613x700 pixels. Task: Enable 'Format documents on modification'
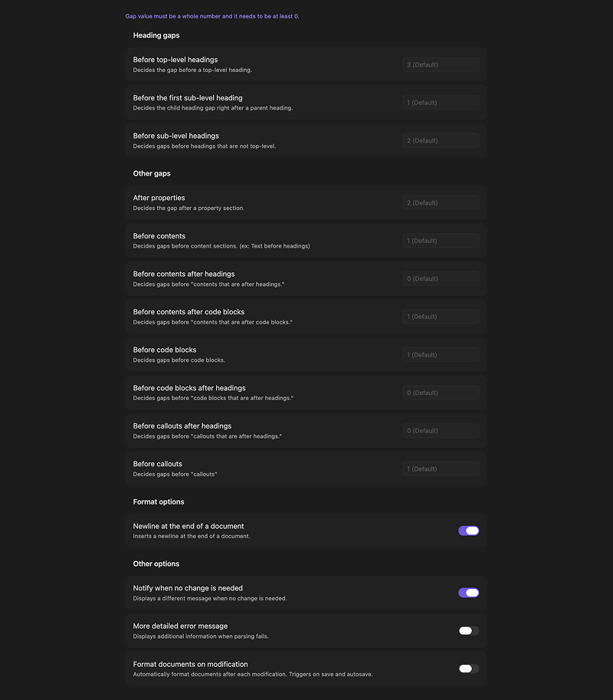pos(468,668)
